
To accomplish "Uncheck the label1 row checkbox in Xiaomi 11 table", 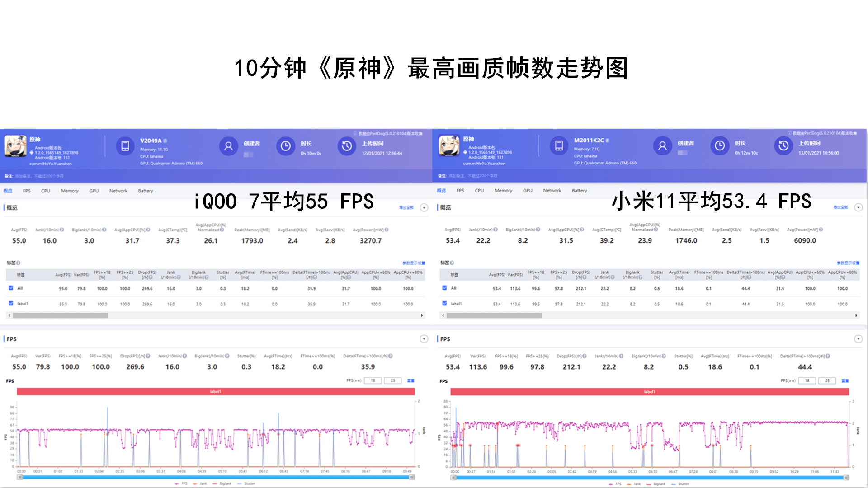I will [444, 304].
